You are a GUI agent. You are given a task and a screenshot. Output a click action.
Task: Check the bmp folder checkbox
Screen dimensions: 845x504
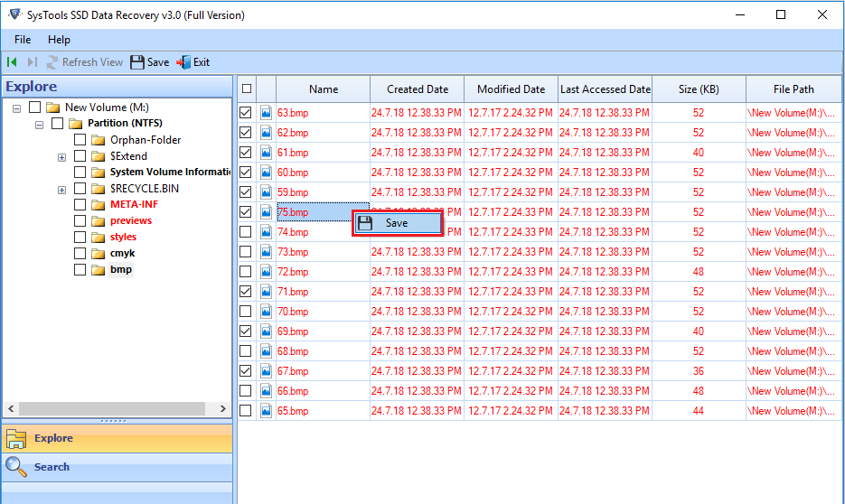80,269
